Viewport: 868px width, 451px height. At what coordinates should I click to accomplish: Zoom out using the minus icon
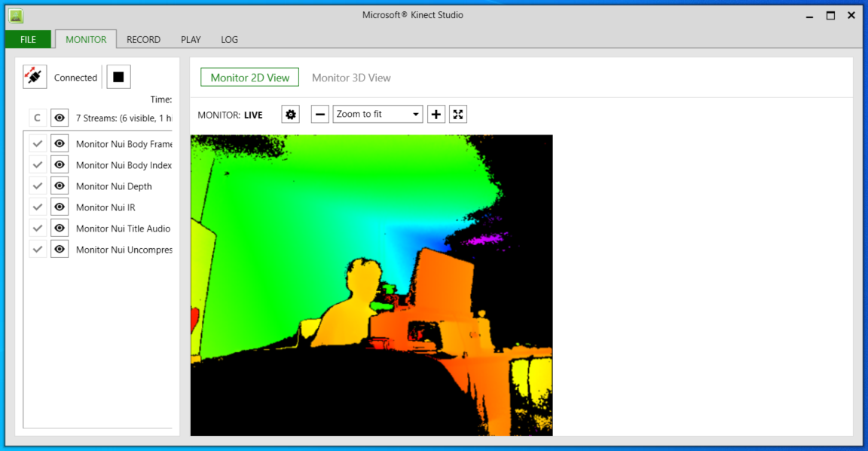(319, 114)
